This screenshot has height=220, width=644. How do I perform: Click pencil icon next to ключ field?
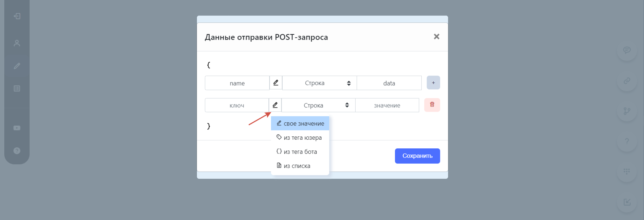tap(275, 105)
